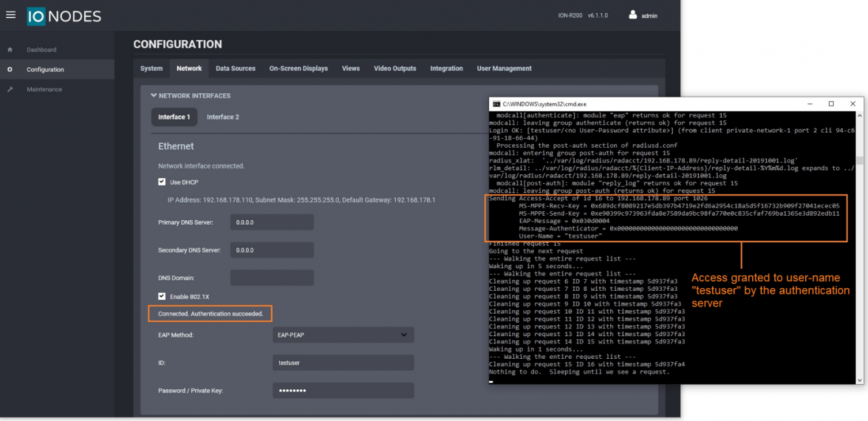
Task: Click the Configuration gear icon
Action: 10,69
